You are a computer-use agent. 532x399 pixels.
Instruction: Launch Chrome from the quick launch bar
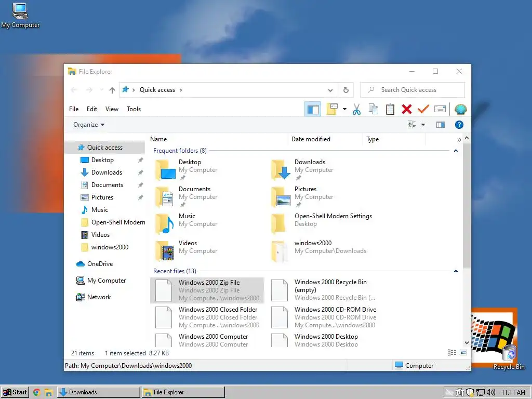tap(37, 393)
